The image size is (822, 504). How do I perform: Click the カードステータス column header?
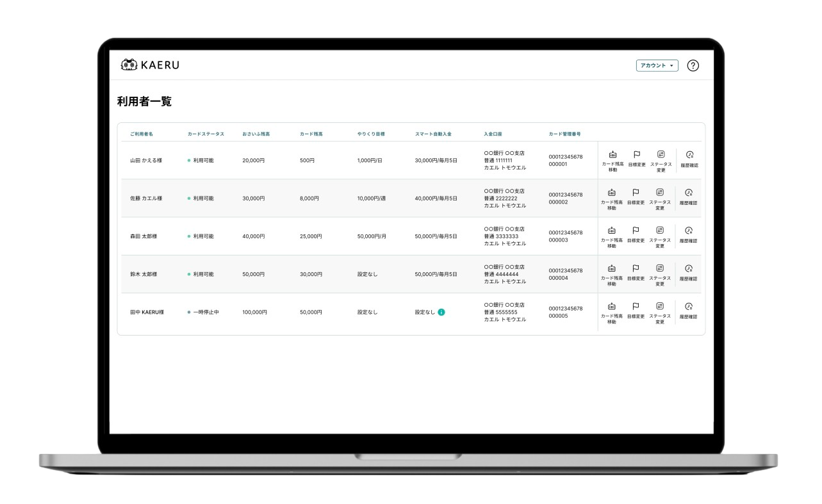point(206,134)
